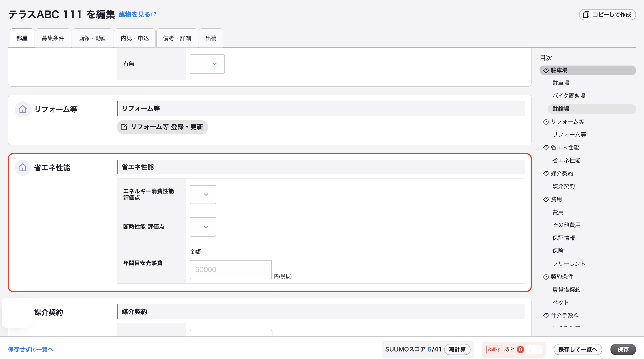Image resolution: width=644 pixels, height=359 pixels.
Task: Click the house icon next to 省エネ性能
Action: click(23, 168)
